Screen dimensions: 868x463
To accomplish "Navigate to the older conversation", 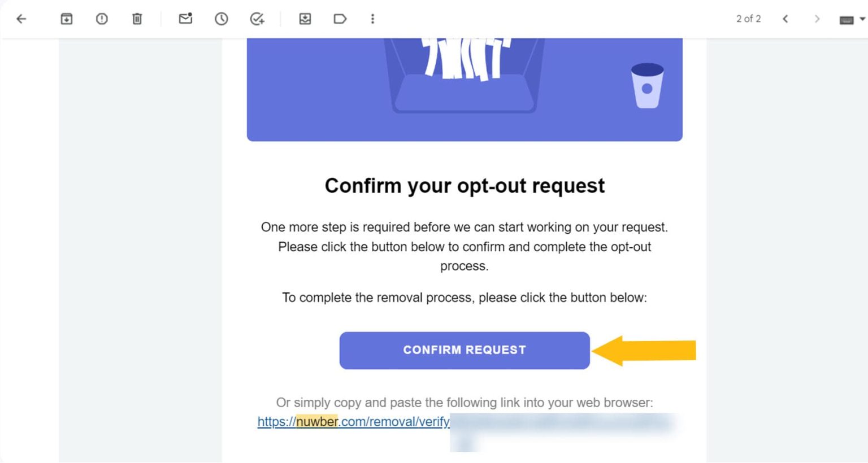I will [817, 19].
